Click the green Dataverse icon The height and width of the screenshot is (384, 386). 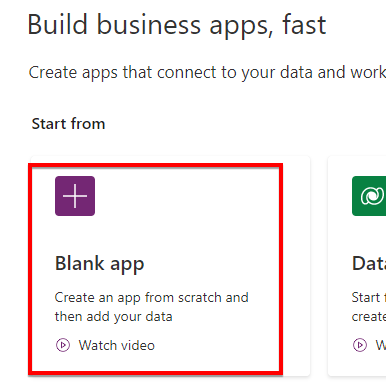click(369, 196)
